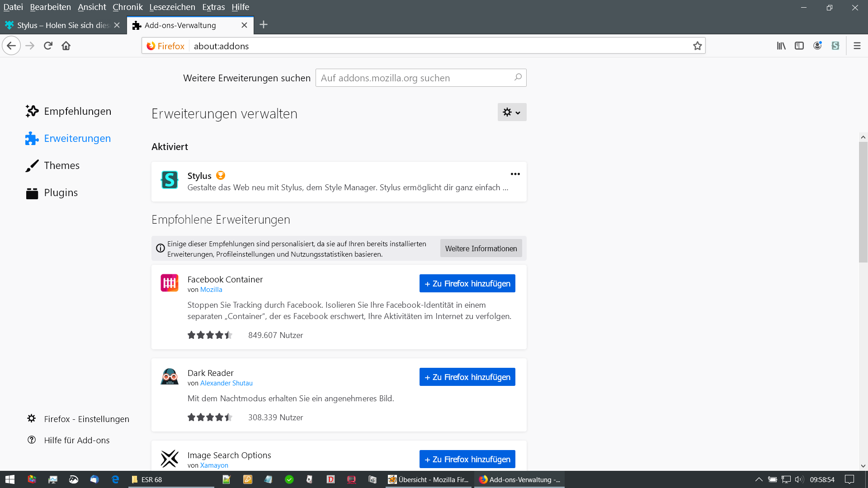Viewport: 868px width, 488px height.
Task: Bookmark page with star icon
Action: [697, 46]
